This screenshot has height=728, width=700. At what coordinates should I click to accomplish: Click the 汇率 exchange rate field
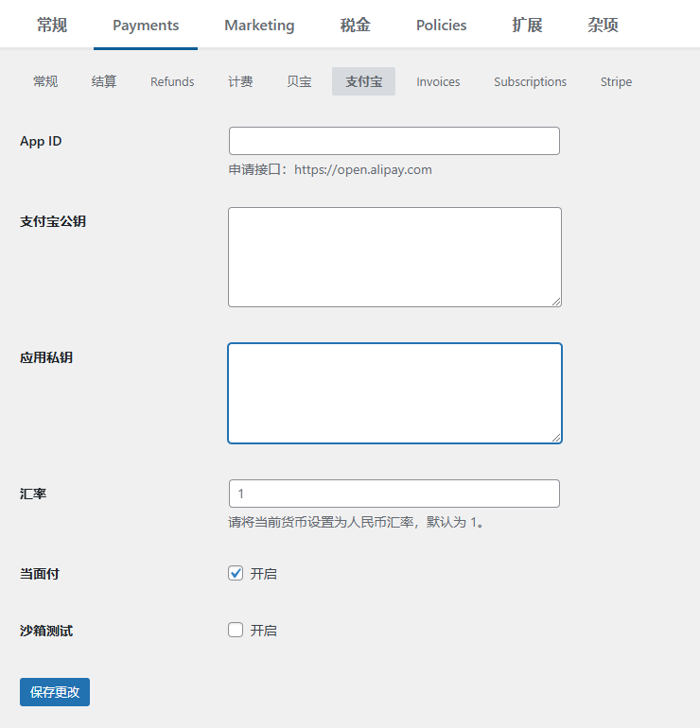394,494
